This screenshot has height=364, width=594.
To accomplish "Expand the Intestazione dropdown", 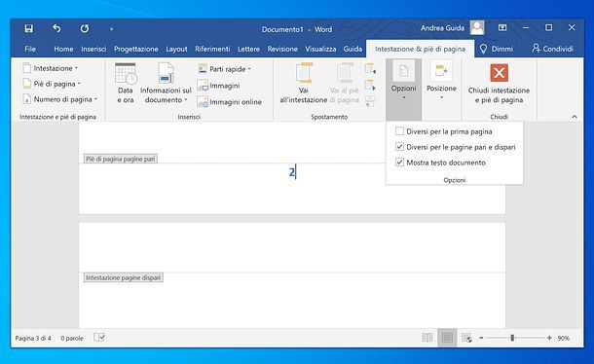I will tap(51, 68).
